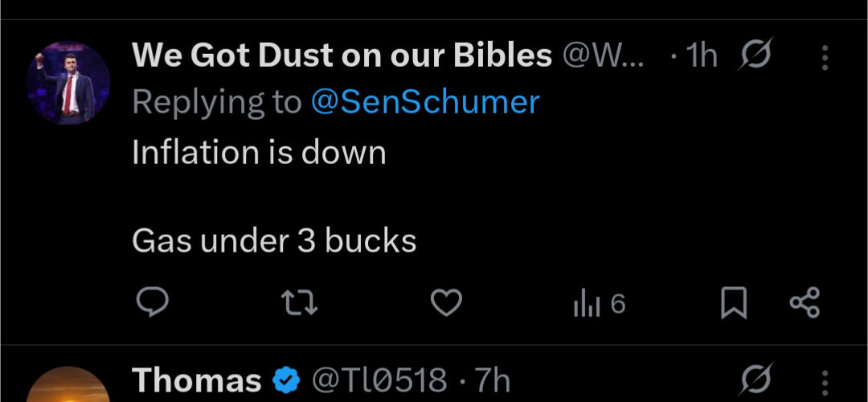Click Thomas's profile picture
Screen dimensions: 868x402
tap(68, 388)
